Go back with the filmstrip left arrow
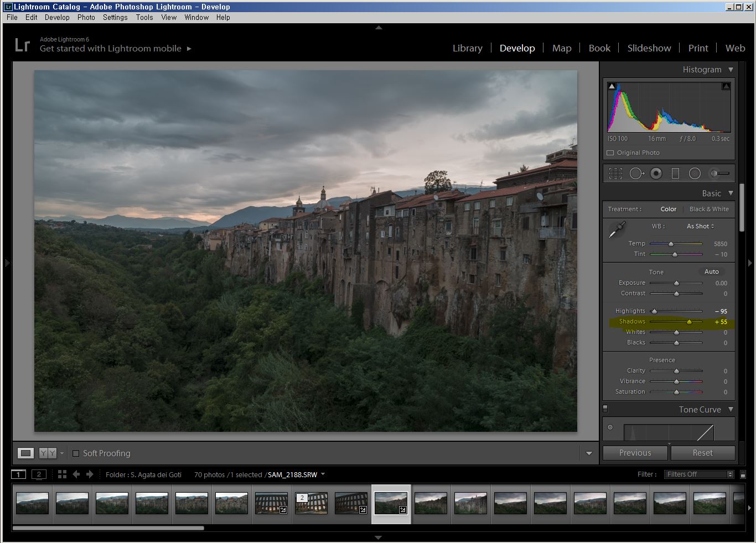The image size is (756, 543). 76,474
